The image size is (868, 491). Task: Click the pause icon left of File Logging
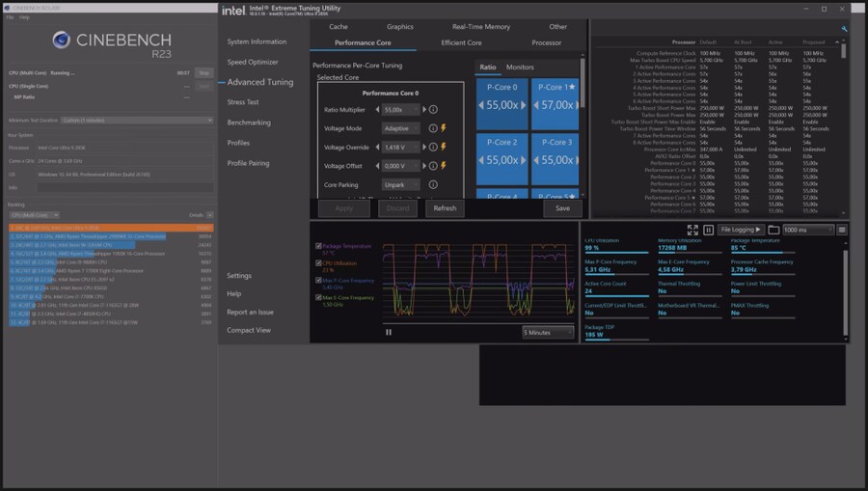tap(709, 230)
